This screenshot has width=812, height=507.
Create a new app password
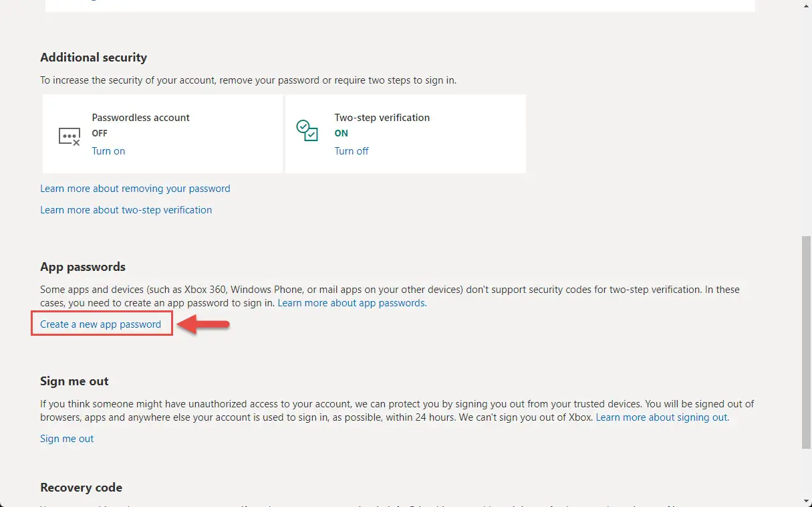[101, 324]
